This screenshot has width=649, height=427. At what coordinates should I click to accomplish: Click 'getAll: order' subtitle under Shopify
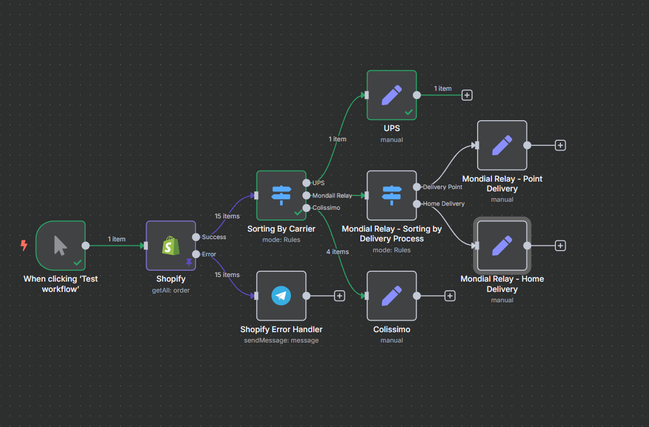pyautogui.click(x=171, y=290)
